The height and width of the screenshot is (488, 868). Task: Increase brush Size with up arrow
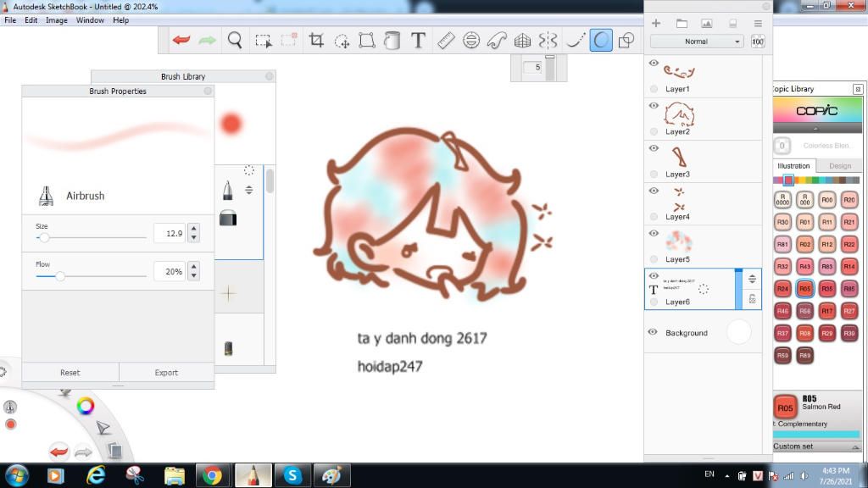194,229
